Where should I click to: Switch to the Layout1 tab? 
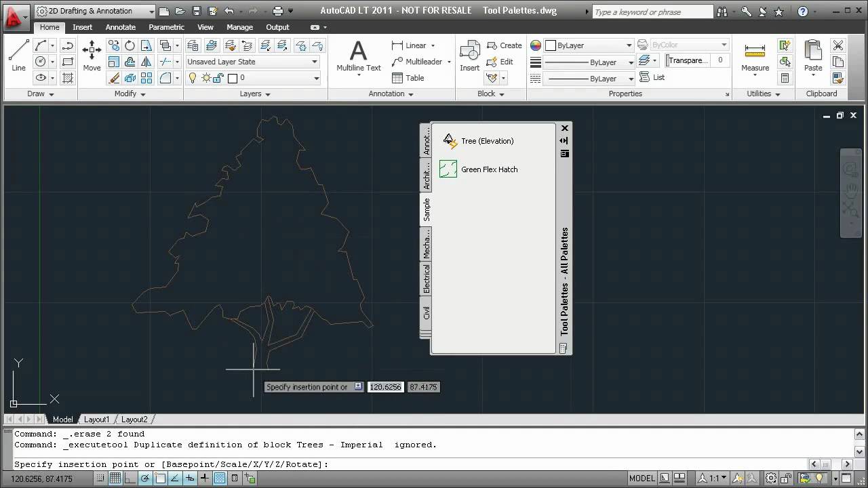[96, 420]
